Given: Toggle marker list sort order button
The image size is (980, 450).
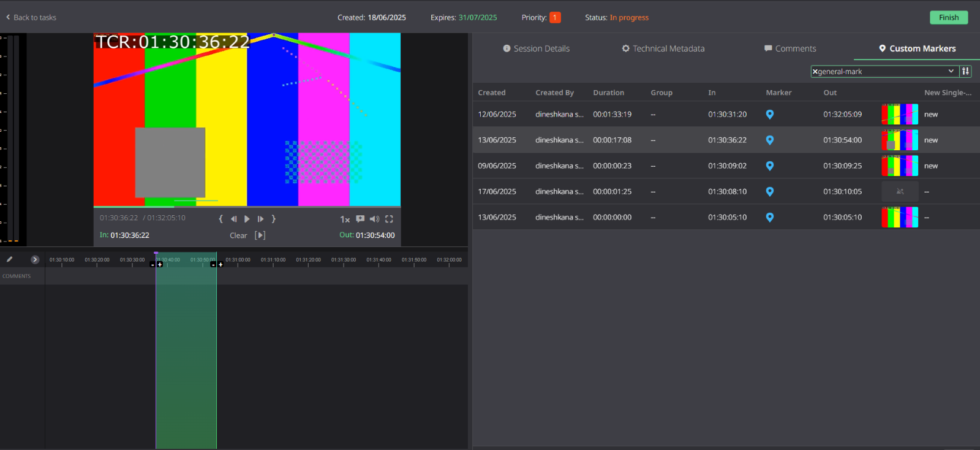Looking at the screenshot, I should (965, 71).
